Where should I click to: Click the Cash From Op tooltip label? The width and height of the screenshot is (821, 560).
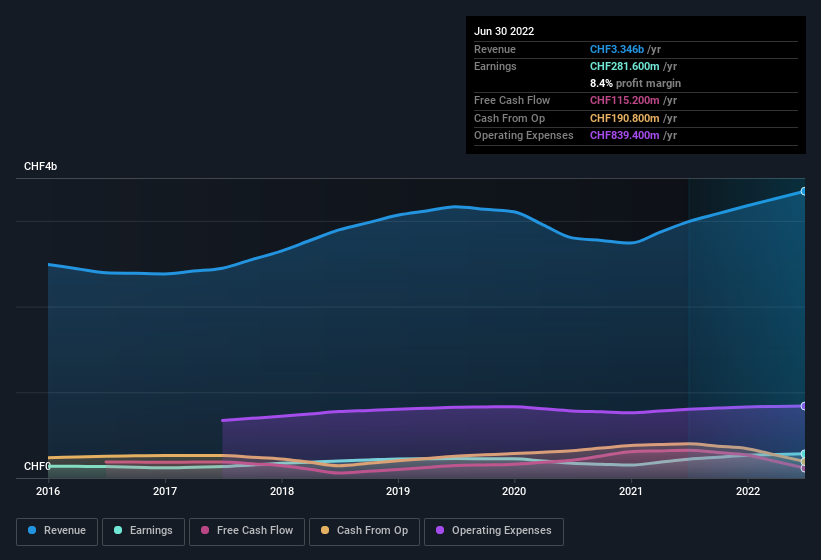tap(509, 118)
